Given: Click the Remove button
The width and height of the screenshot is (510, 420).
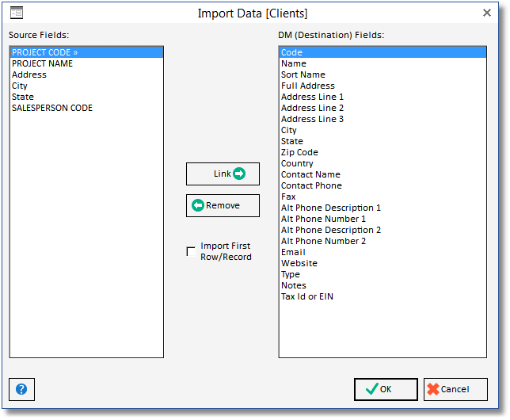Looking at the screenshot, I should pyautogui.click(x=223, y=205).
